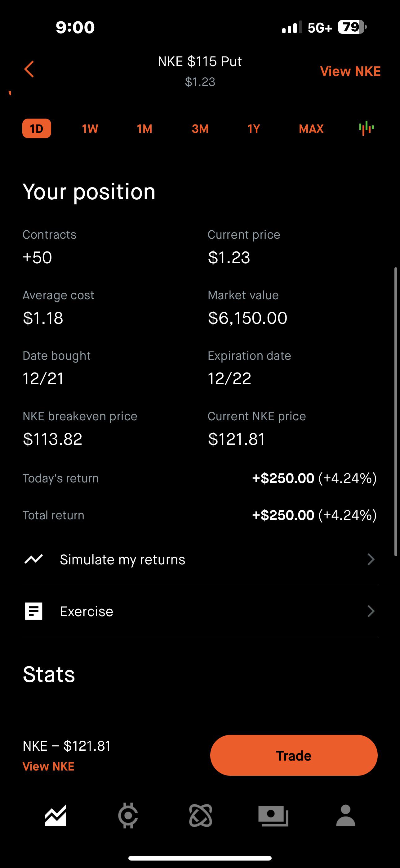The height and width of the screenshot is (868, 400).
Task: Expand Simulate my returns chevron
Action: tap(371, 559)
